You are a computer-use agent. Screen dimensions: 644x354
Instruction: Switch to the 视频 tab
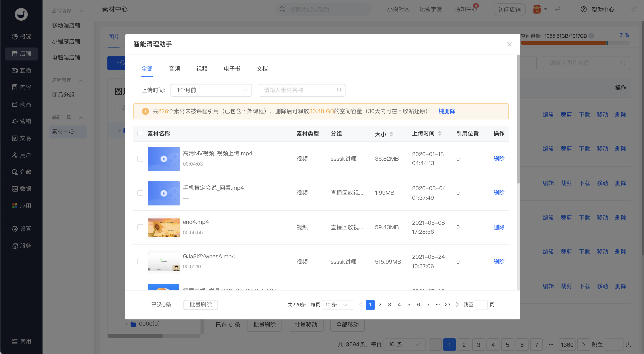click(x=202, y=69)
